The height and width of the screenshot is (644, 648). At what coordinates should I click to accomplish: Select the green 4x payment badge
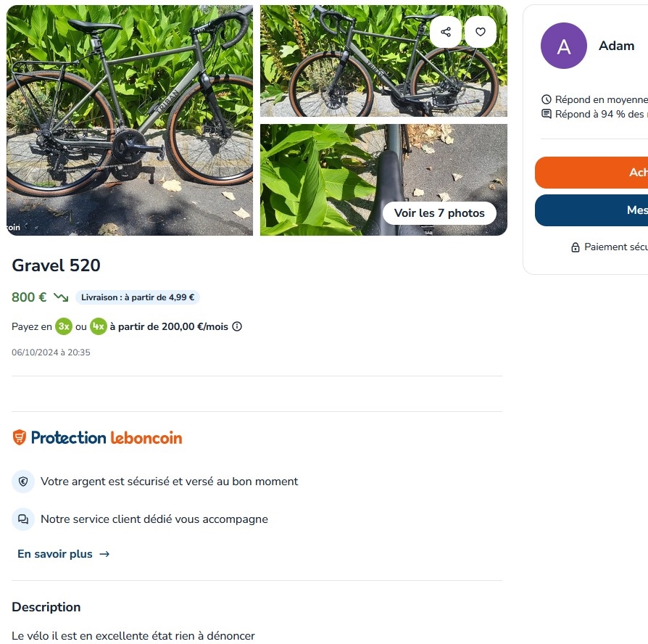tap(99, 326)
